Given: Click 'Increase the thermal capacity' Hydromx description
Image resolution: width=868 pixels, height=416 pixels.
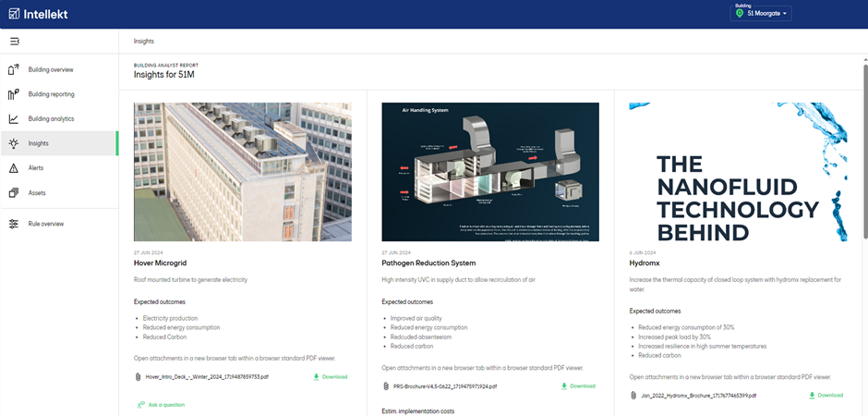Looking at the screenshot, I should point(735,284).
